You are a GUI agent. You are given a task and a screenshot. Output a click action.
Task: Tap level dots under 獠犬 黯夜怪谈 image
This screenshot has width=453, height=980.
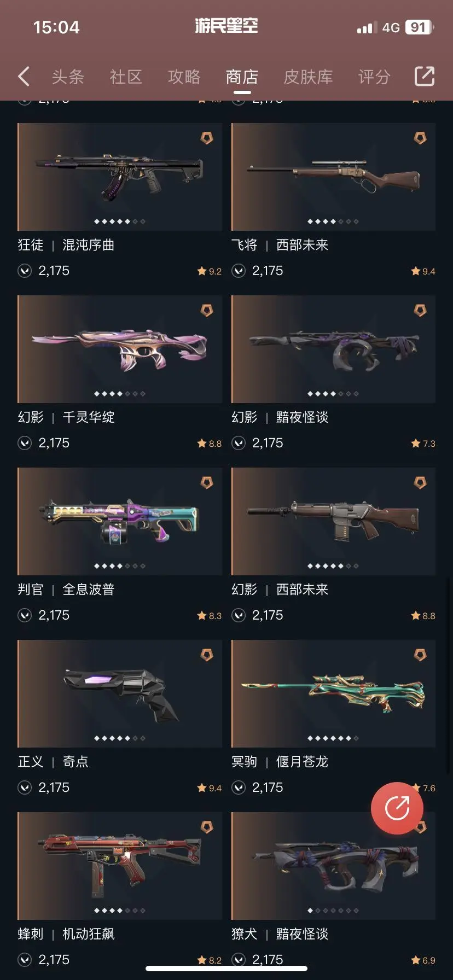click(x=333, y=911)
